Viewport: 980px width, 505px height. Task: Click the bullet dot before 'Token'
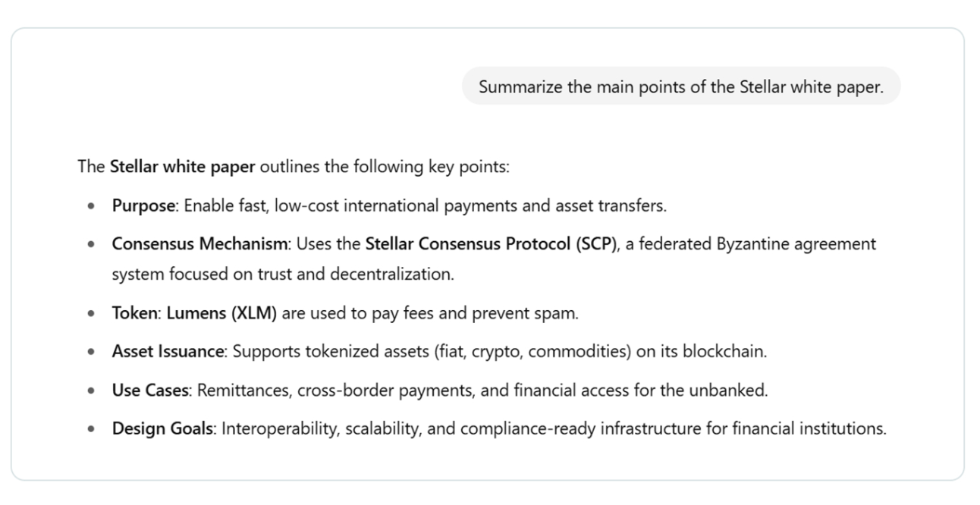pyautogui.click(x=92, y=314)
